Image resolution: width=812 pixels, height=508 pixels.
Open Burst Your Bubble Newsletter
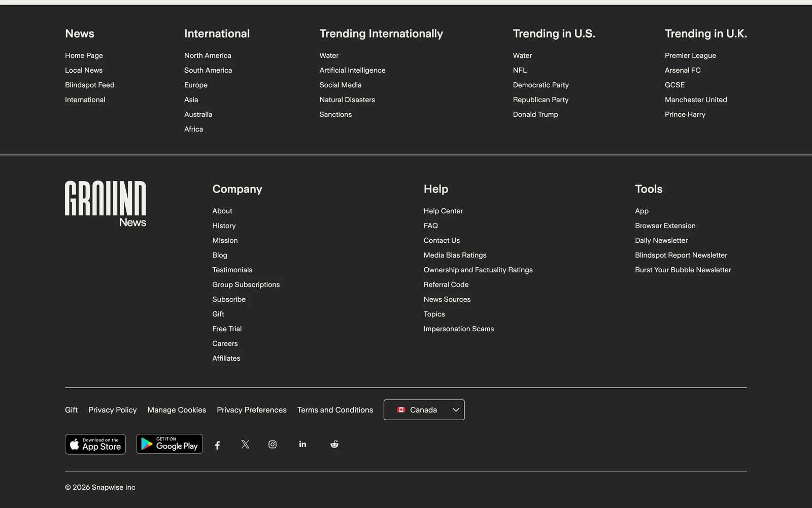click(683, 270)
